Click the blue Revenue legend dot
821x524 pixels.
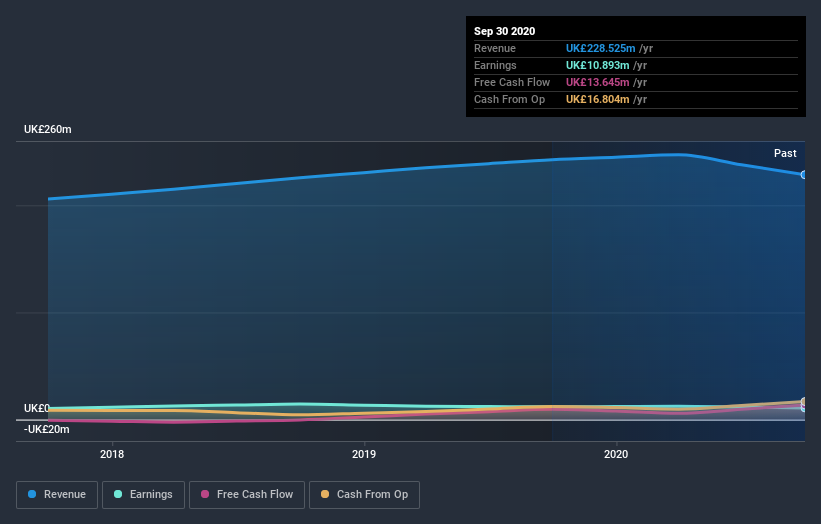32,494
